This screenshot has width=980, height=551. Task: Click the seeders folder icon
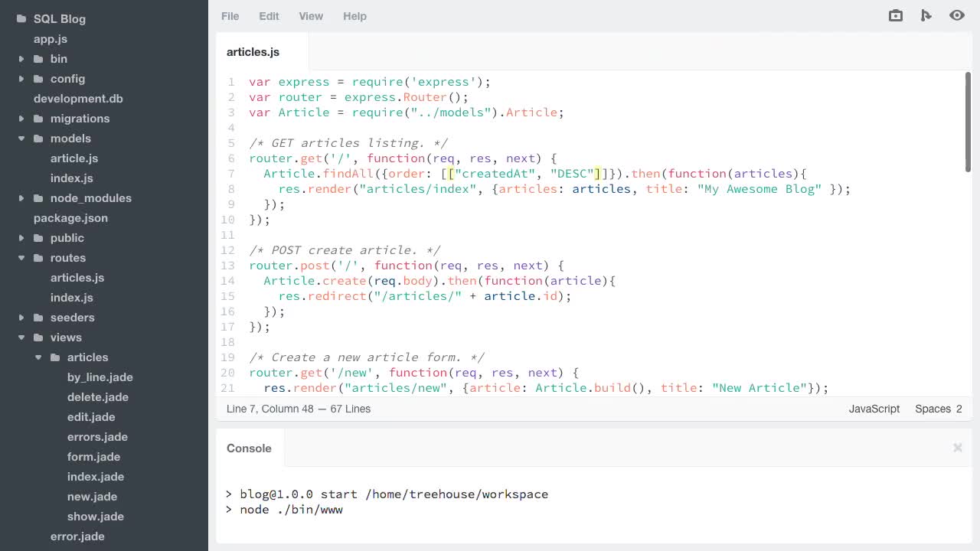tap(38, 318)
